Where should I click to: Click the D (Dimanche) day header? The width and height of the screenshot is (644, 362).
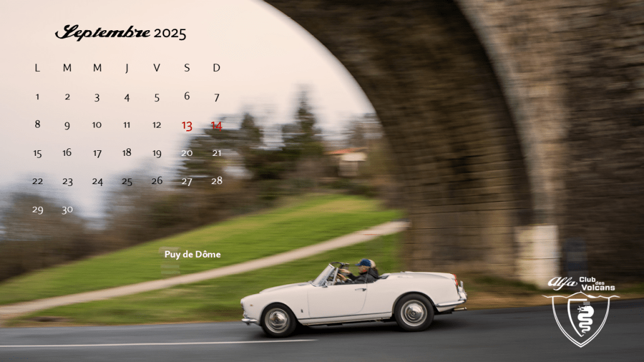216,68
